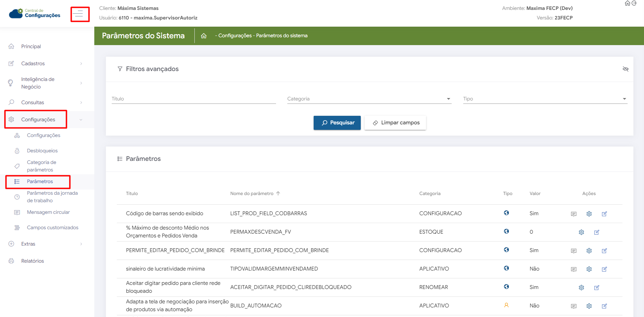Click edit icon for ACEITAR_DIGITAR_PEDIDO_CLIREDEBLOQUEADO row
Screen dimensions: 644x317
click(597, 288)
